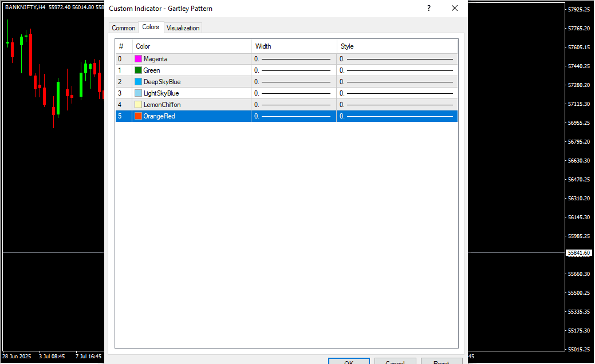Viewport: 595px width, 364px height.
Task: Select the DeepSkyBlue color swatch
Action: [138, 82]
